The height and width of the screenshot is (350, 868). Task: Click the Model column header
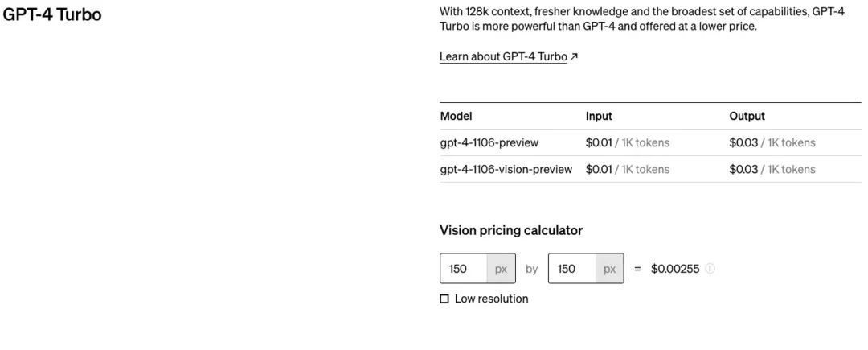click(457, 116)
